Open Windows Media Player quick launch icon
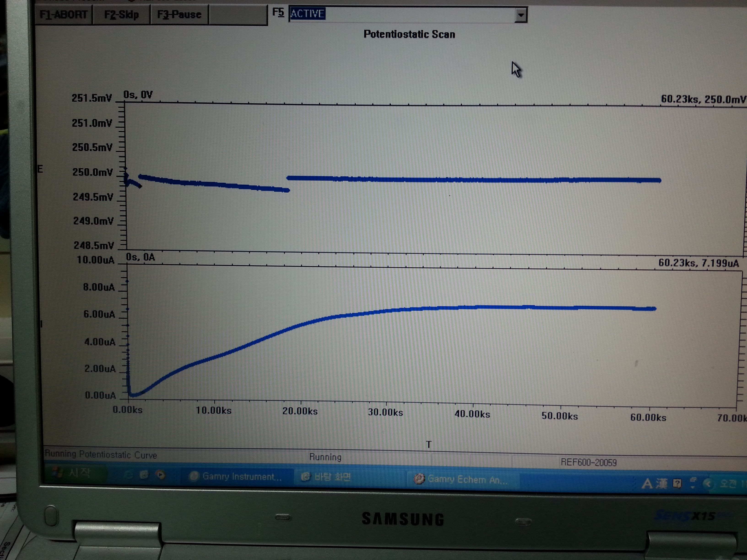 coord(160,475)
